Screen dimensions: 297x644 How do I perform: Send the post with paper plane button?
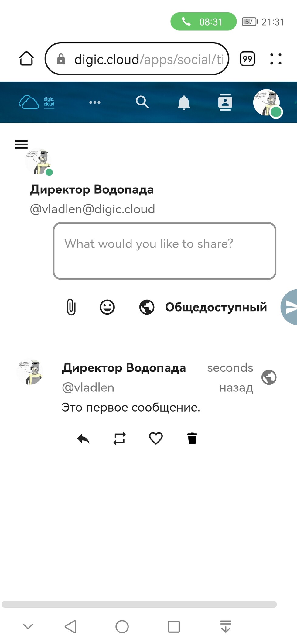[x=289, y=307]
